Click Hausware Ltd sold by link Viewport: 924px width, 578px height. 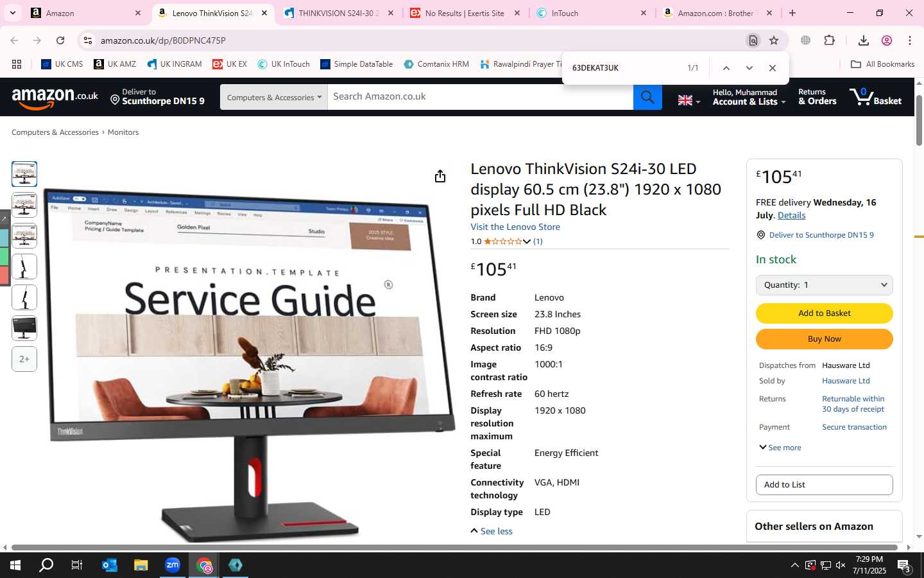point(846,381)
